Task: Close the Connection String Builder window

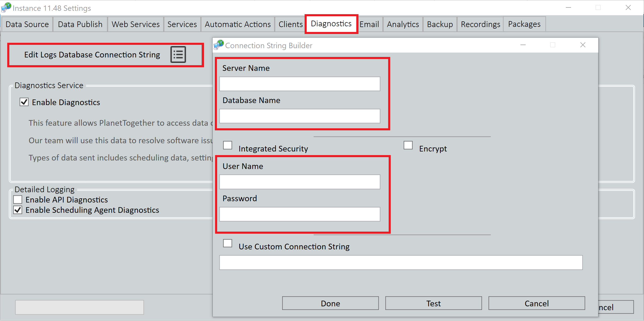Action: pos(583,45)
